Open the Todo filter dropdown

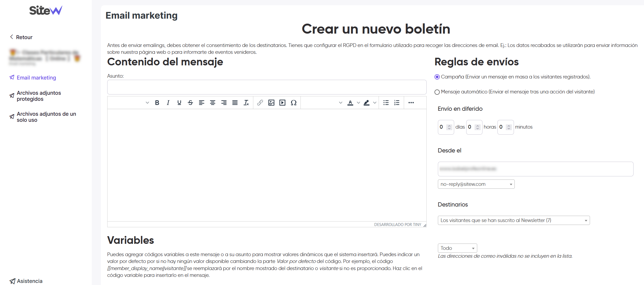(x=457, y=248)
